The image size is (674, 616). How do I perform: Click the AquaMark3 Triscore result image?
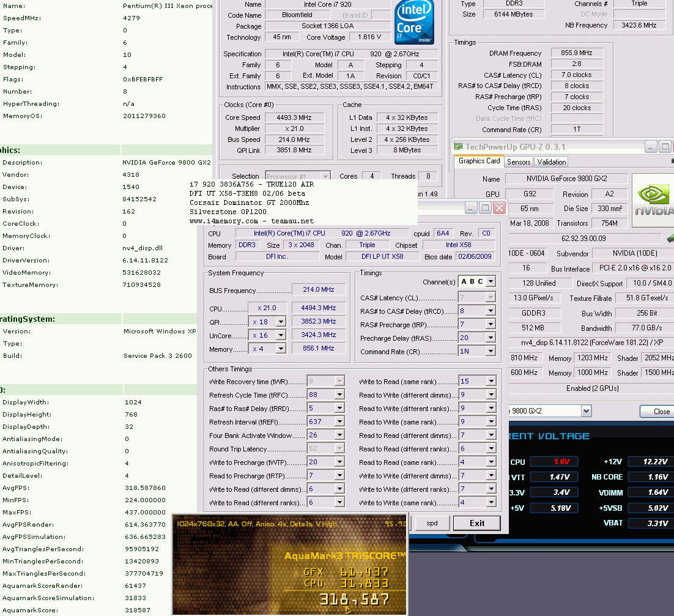(289, 565)
